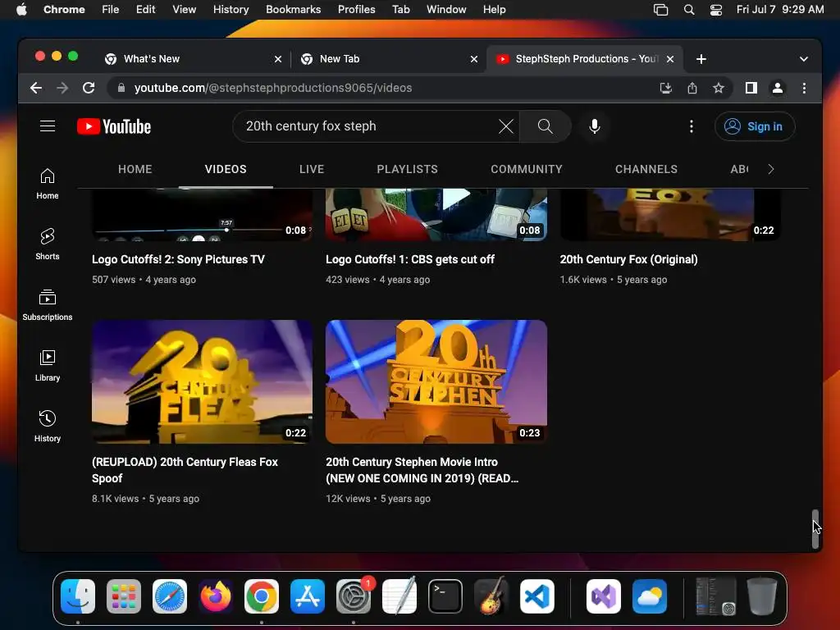
Task: Open Logo Cutoffs! 2: Sony Pictures TV title
Action: [178, 259]
